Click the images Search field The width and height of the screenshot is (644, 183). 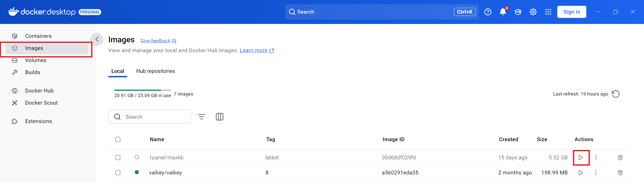(150, 117)
